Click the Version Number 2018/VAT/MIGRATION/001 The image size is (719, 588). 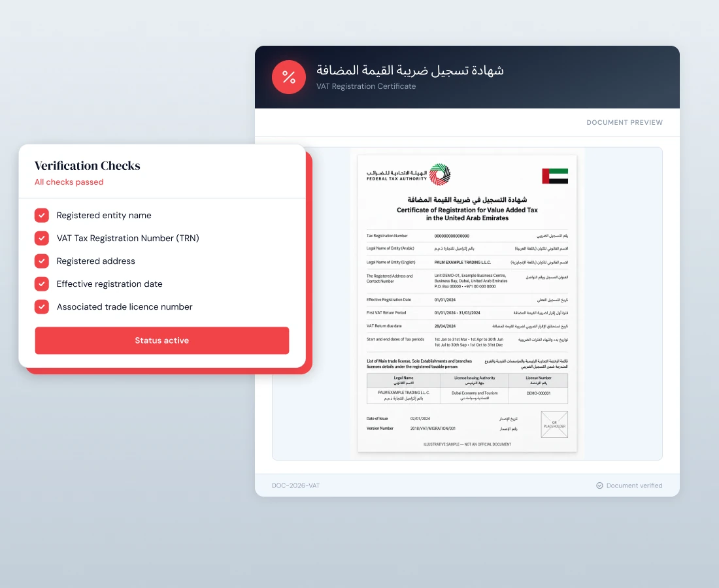[x=433, y=429]
